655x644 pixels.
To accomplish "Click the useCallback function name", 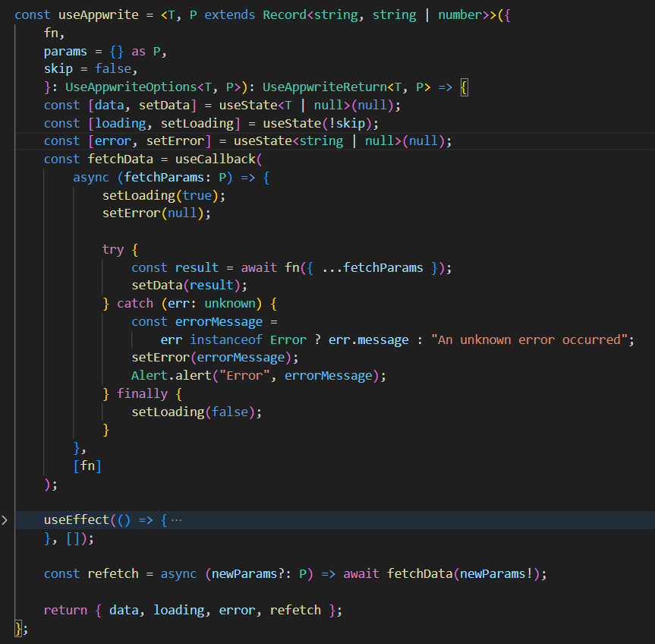I will click(x=215, y=159).
